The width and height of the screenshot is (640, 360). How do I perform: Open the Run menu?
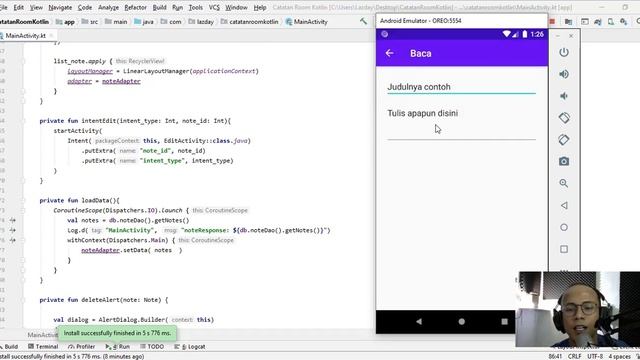177,7
